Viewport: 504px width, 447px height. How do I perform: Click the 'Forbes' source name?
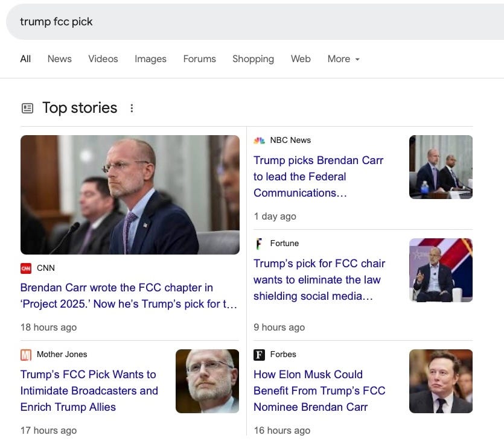pos(283,355)
